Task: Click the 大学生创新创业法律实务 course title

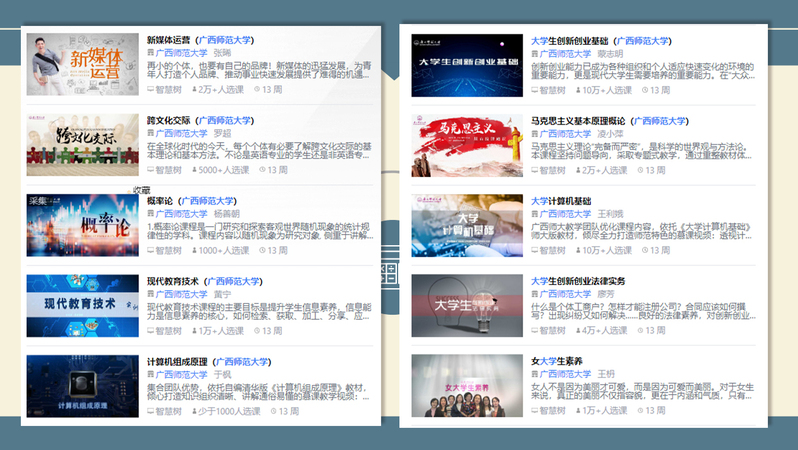Action: click(578, 281)
